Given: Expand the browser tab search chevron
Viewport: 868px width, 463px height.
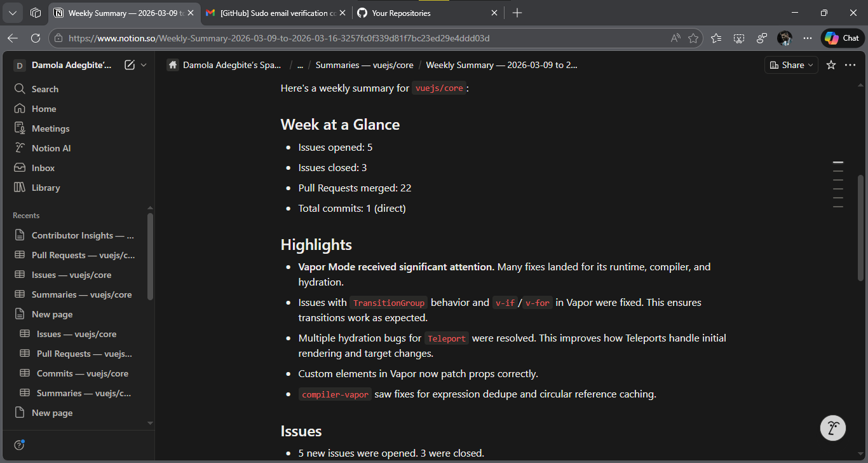Looking at the screenshot, I should point(13,13).
